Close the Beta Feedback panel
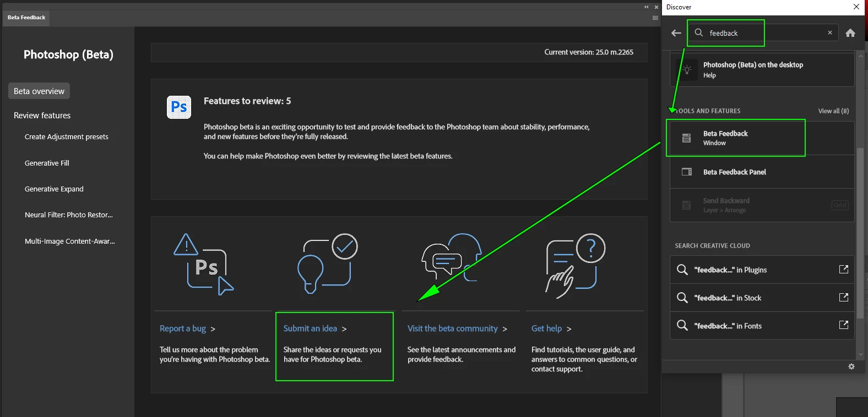This screenshot has height=417, width=868. [657, 7]
